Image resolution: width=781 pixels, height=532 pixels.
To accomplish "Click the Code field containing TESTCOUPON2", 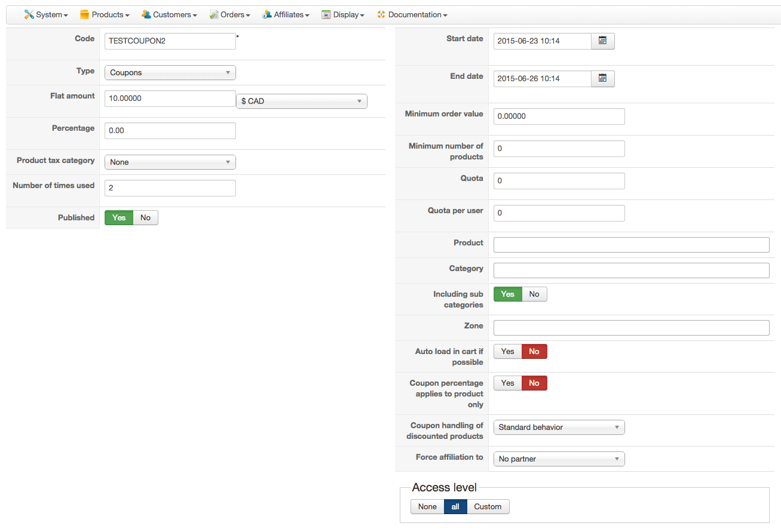I will 170,41.
